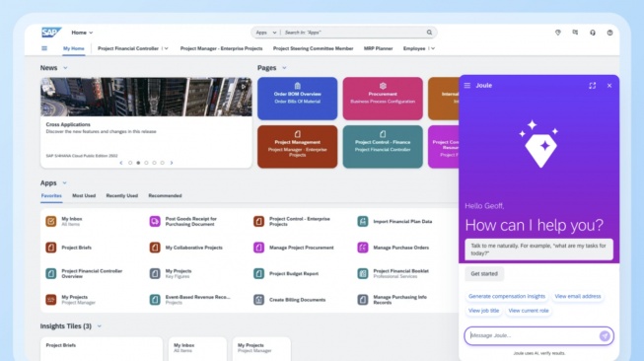644x361 pixels.
Task: Open Project Manager - Enterprise Projects tab
Action: tap(221, 48)
